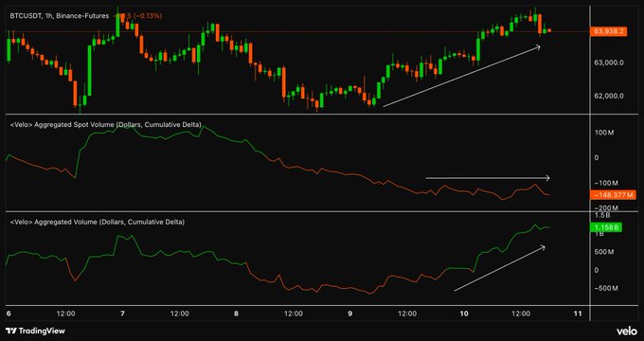Click date label 6 on time axis

coord(9,314)
